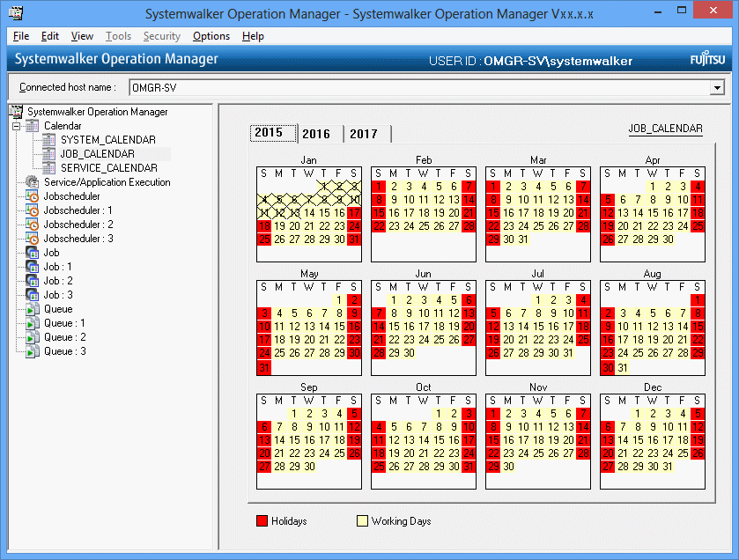Open the File menu

coord(21,36)
